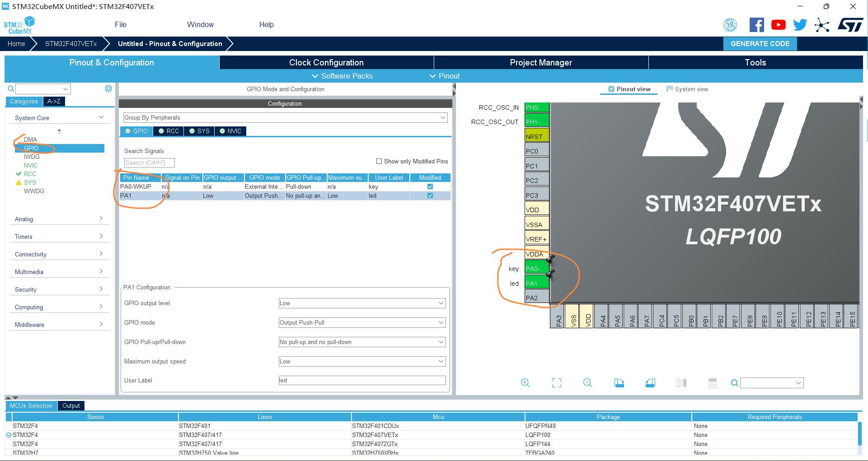The height and width of the screenshot is (461, 868).
Task: Toggle Modified checkbox for PA0-WKUP row
Action: tap(430, 186)
